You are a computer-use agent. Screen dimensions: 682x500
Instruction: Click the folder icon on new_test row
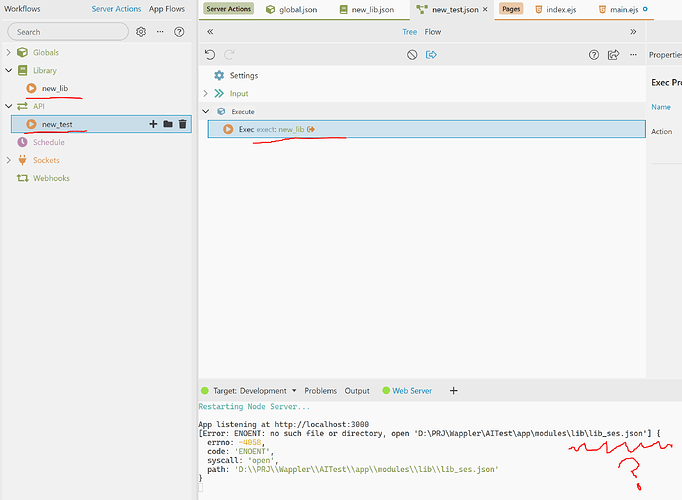168,124
